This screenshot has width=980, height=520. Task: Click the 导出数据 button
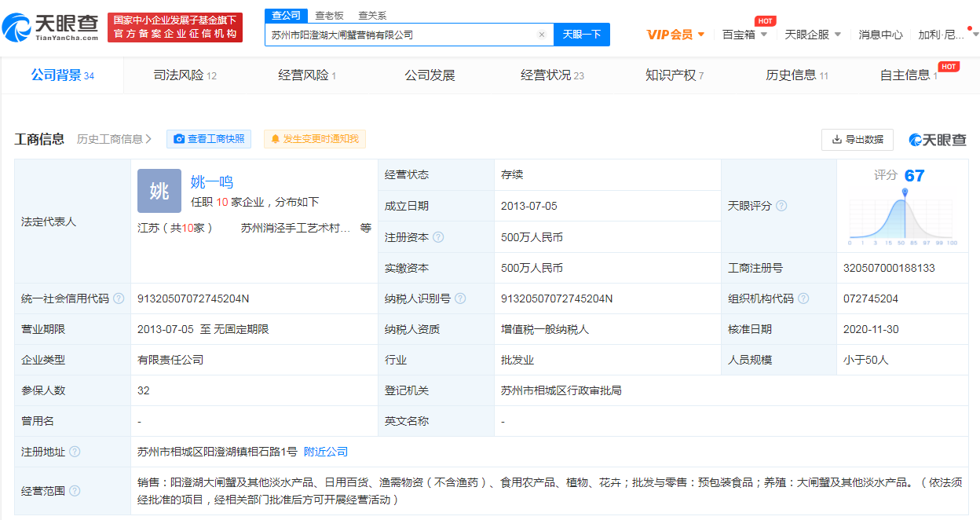[x=857, y=140]
